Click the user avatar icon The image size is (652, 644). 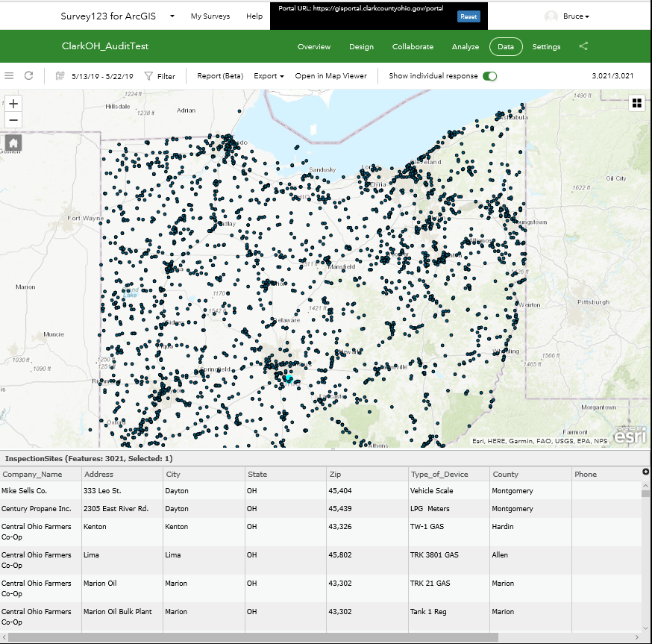pyautogui.click(x=551, y=16)
